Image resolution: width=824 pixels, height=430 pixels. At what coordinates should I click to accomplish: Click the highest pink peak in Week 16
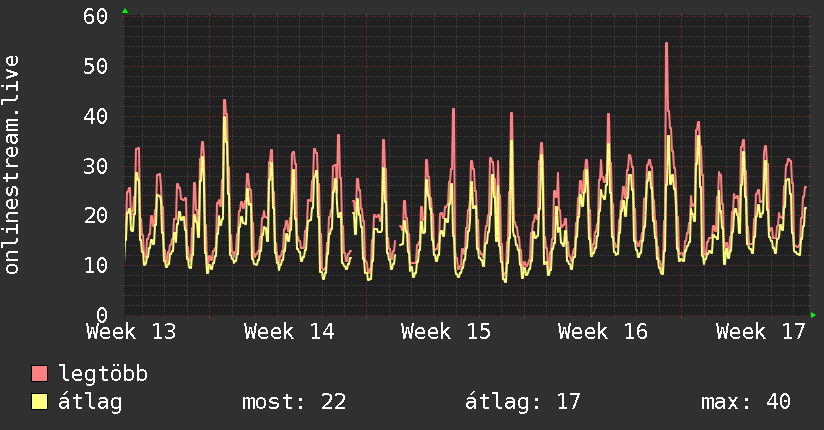(x=666, y=44)
